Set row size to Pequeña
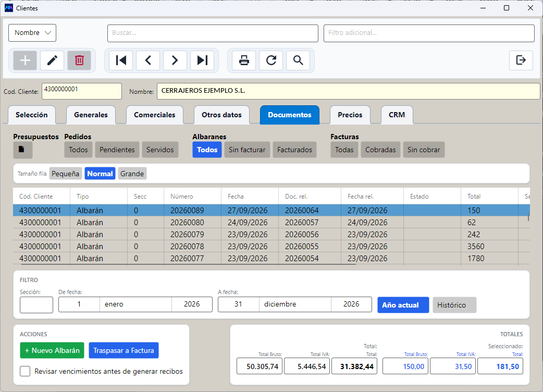 coord(66,174)
